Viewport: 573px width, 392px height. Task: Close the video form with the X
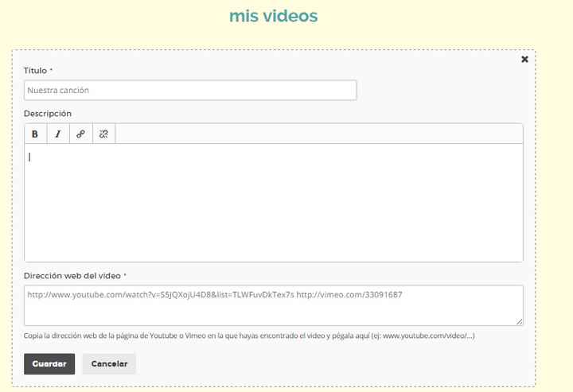click(x=524, y=59)
